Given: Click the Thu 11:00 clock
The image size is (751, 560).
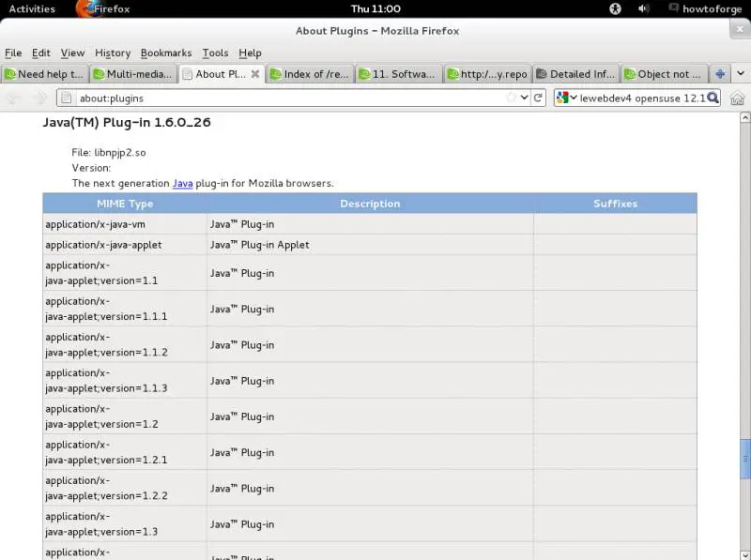Looking at the screenshot, I should (x=375, y=8).
